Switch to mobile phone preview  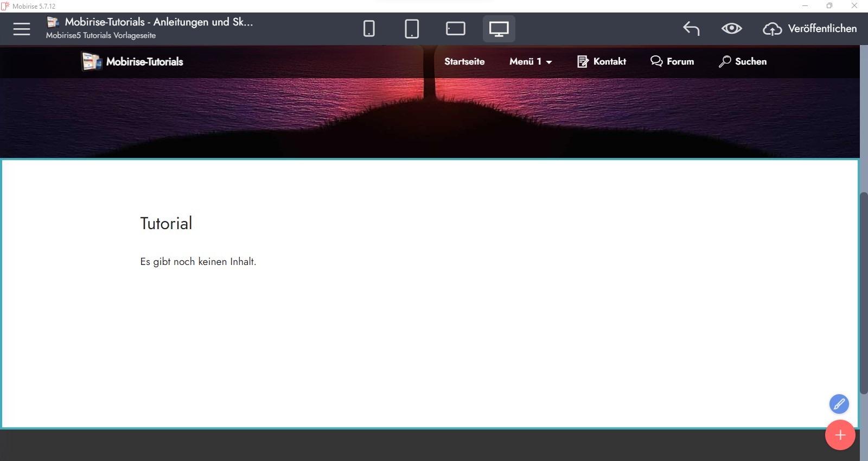(369, 29)
